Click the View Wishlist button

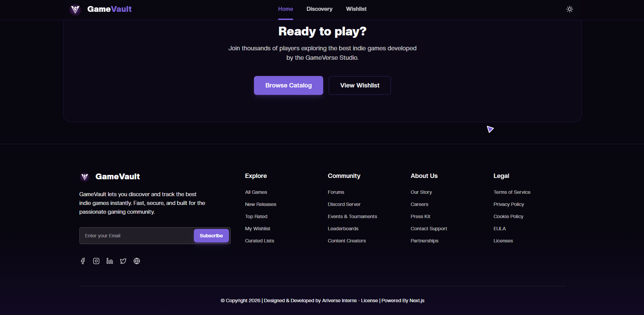click(360, 85)
